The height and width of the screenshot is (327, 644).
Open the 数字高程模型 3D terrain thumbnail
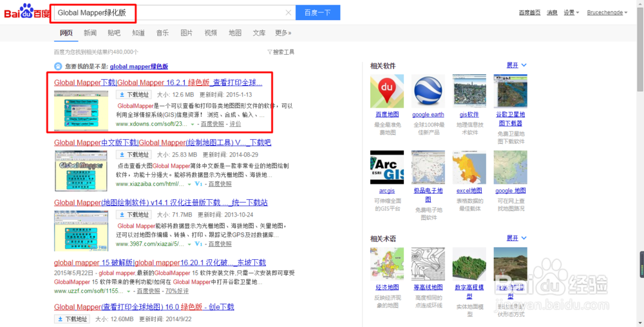click(x=469, y=264)
